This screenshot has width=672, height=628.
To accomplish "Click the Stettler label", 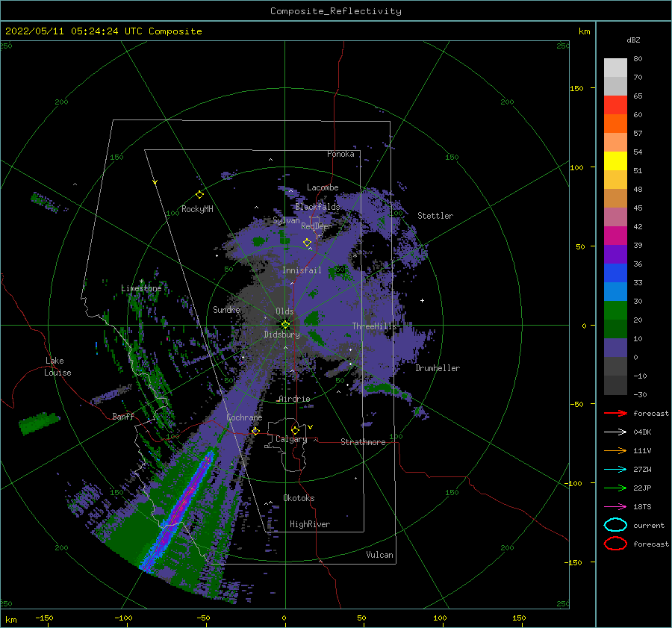I will (435, 216).
